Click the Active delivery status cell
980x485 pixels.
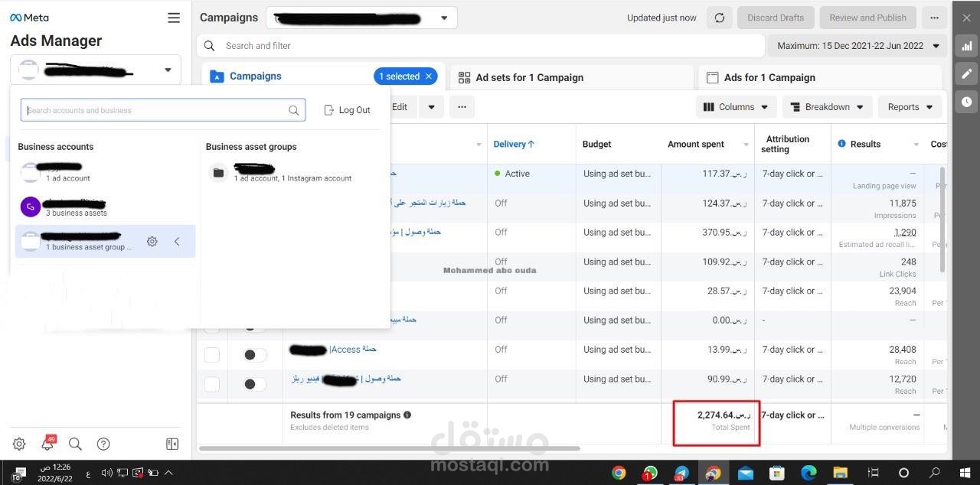[531, 174]
